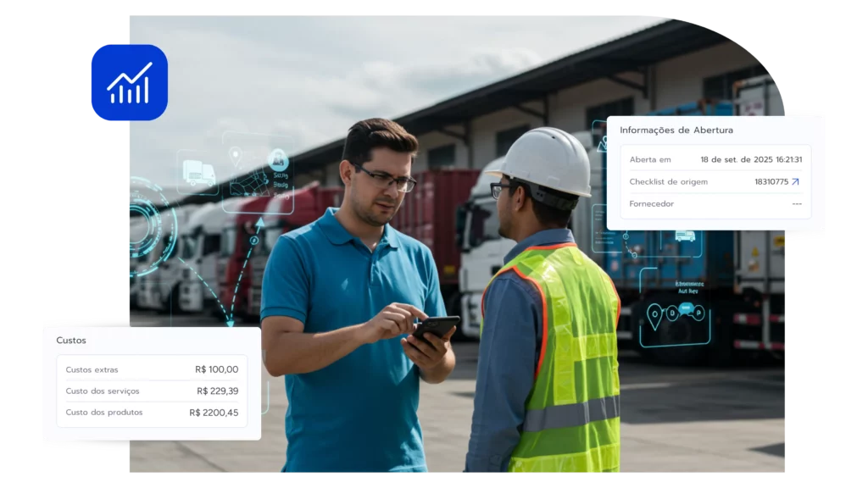This screenshot has height=488, width=868.
Task: Select the Aberta em date value
Action: coord(750,159)
